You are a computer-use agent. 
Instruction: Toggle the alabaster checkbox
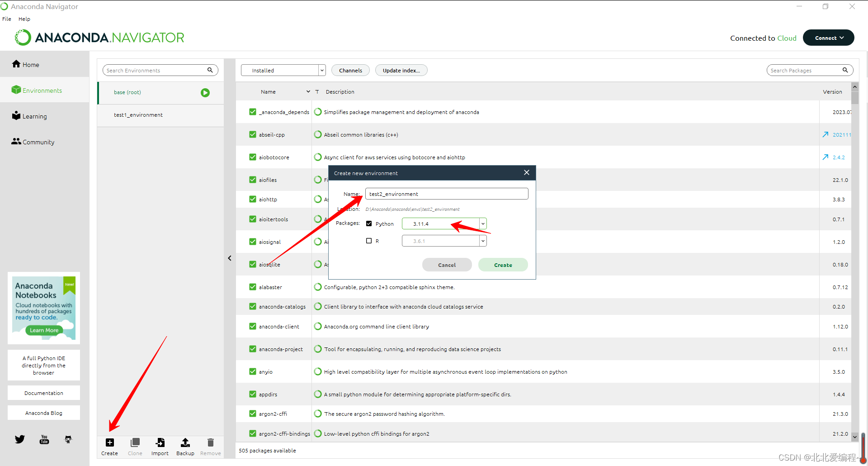[x=253, y=287]
